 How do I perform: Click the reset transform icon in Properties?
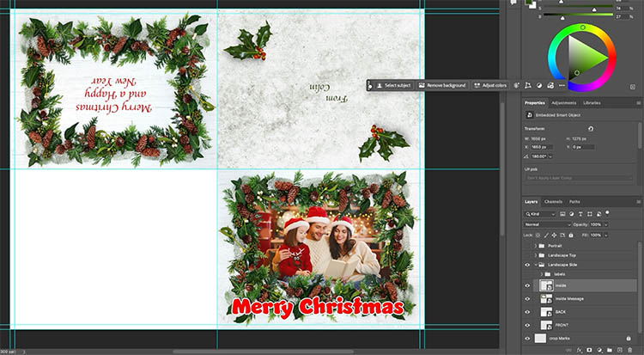tap(591, 128)
